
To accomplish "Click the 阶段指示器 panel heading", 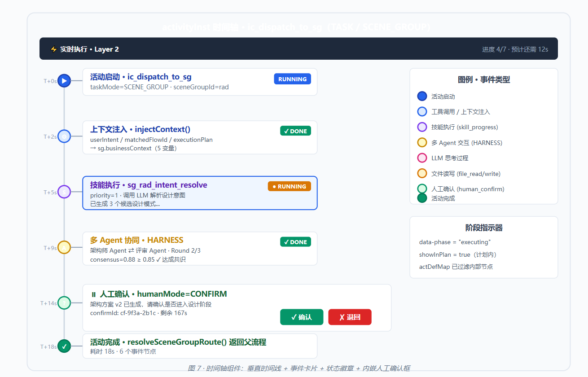I will pyautogui.click(x=484, y=228).
